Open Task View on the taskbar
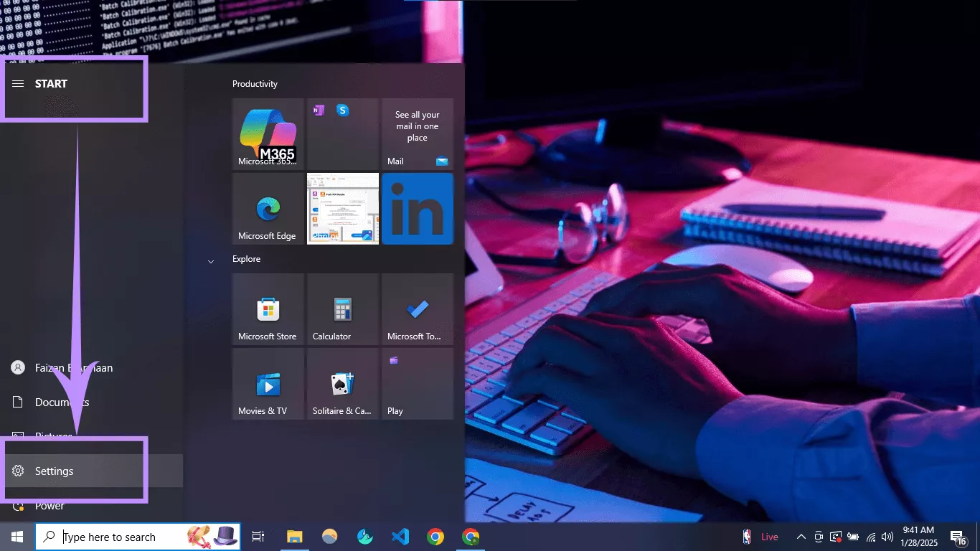The image size is (980, 551). click(x=258, y=536)
